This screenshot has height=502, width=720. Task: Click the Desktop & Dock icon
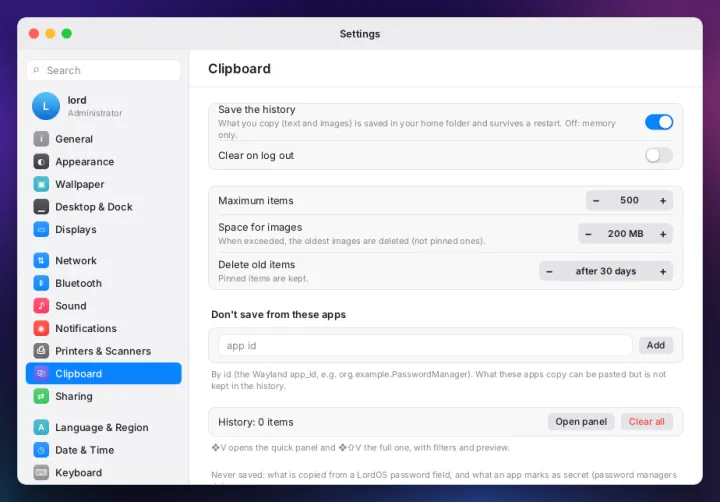(41, 207)
